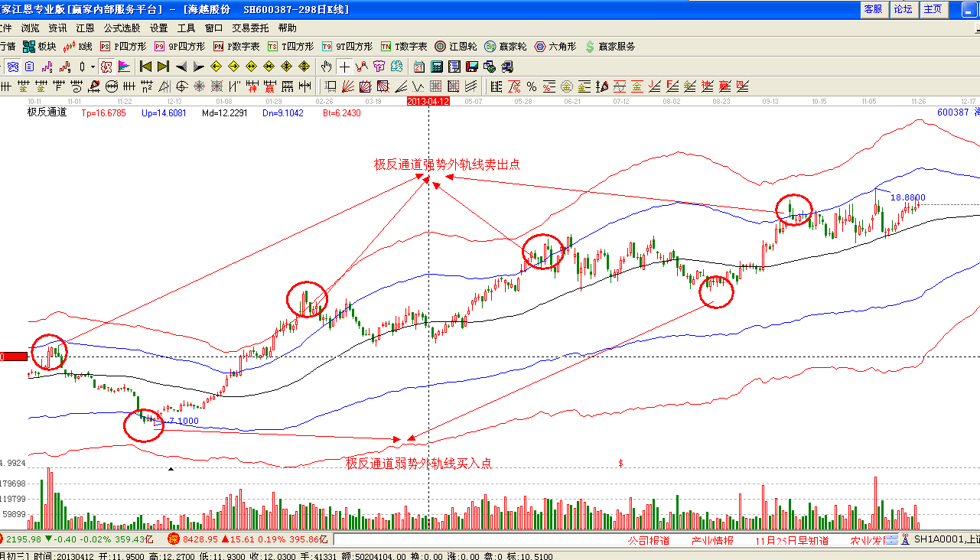Open the calculator icon in toolbar
This screenshot has width=980, height=560.
click(x=437, y=67)
